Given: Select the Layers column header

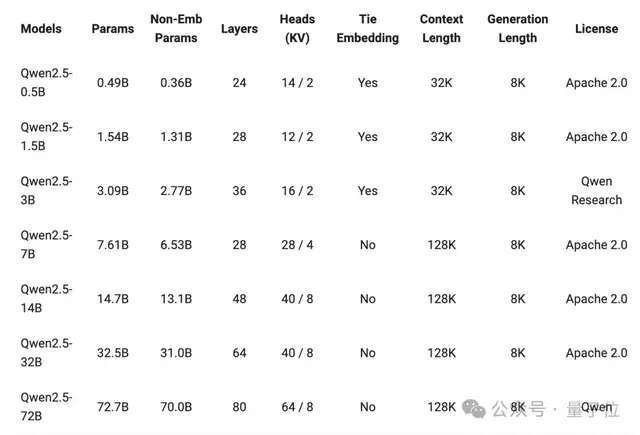Looking at the screenshot, I should point(239,29).
